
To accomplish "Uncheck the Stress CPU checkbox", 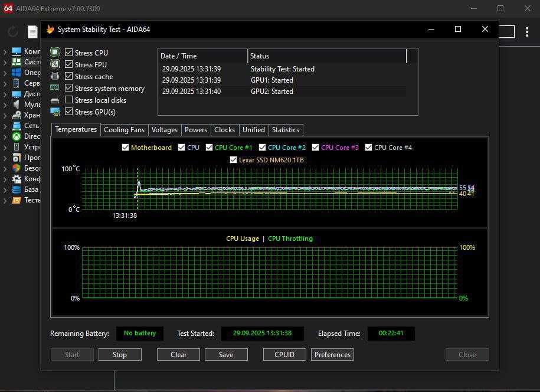I will [x=69, y=53].
